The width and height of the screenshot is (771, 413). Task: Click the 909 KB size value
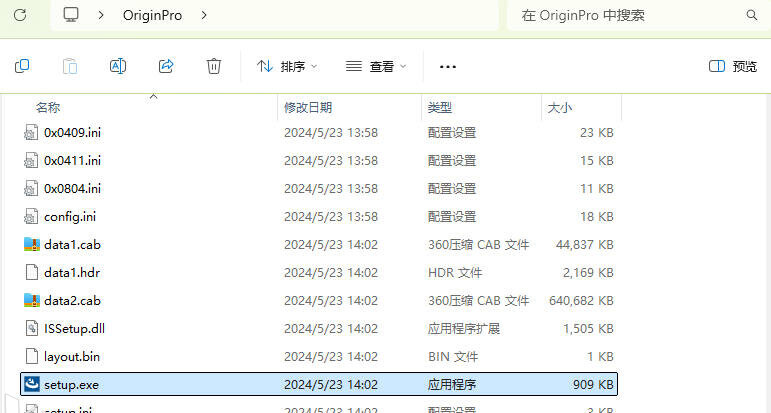[593, 384]
